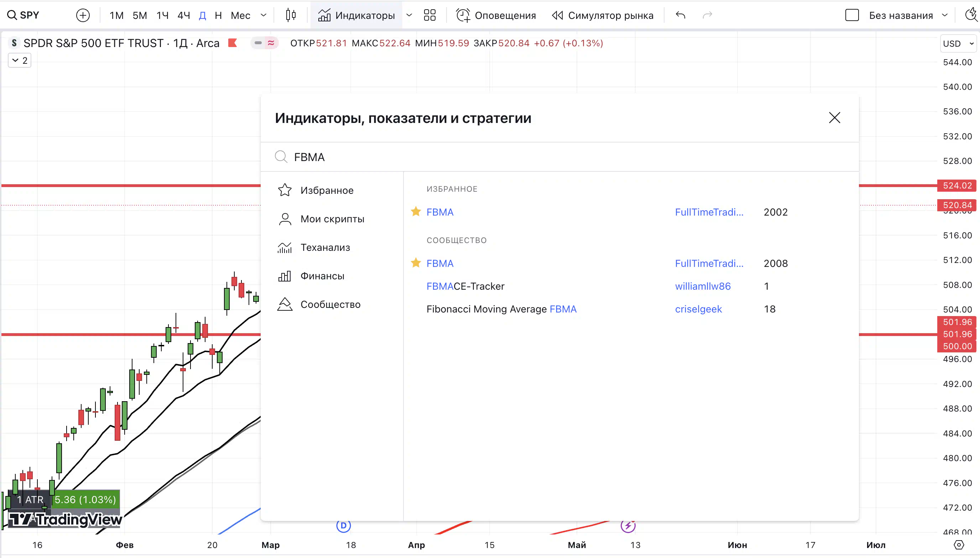Click the 5.36 (1.03%) ATR value
The image size is (980, 558).
pos(85,500)
